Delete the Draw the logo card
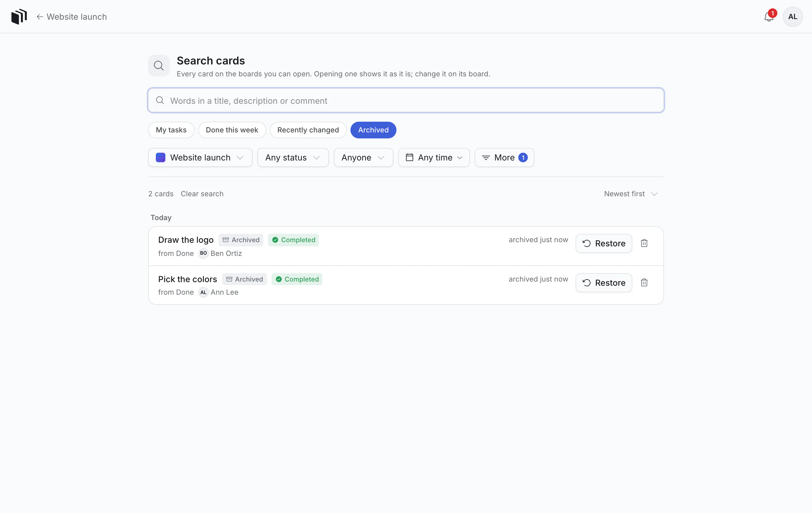 click(644, 243)
